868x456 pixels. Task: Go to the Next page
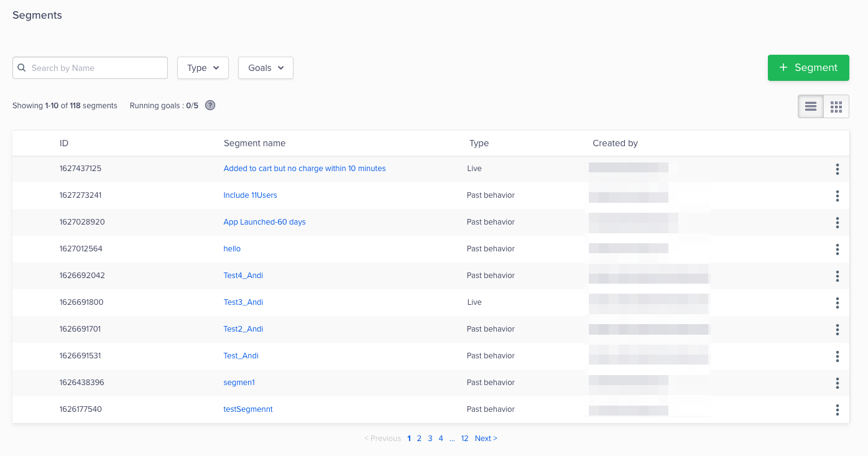(x=486, y=439)
